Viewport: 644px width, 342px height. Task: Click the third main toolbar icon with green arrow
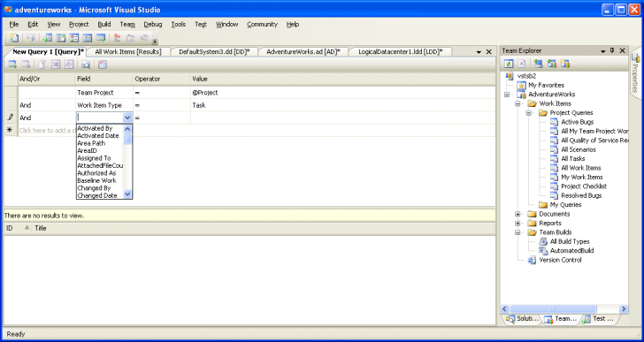tap(47, 38)
